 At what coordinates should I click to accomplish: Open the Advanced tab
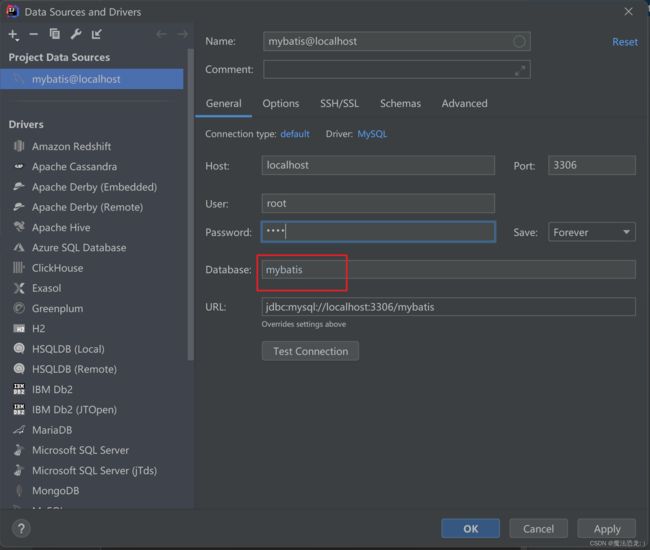[x=464, y=103]
